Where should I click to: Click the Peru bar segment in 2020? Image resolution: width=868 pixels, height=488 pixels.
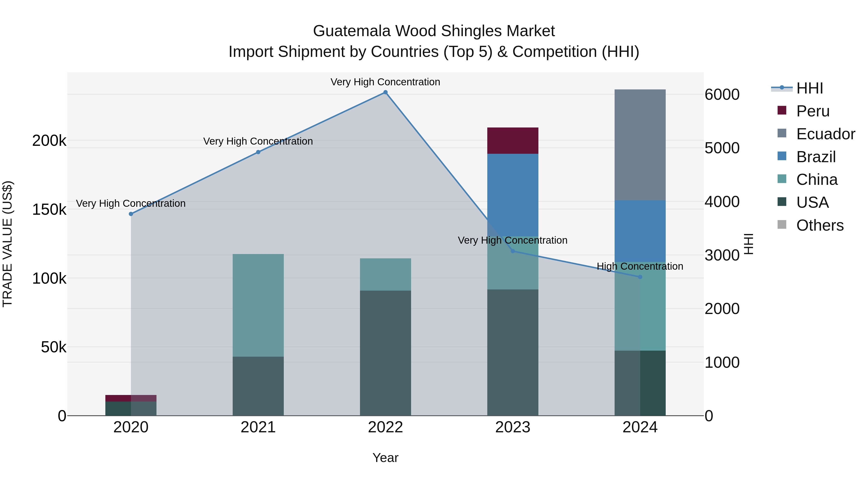pyautogui.click(x=131, y=398)
